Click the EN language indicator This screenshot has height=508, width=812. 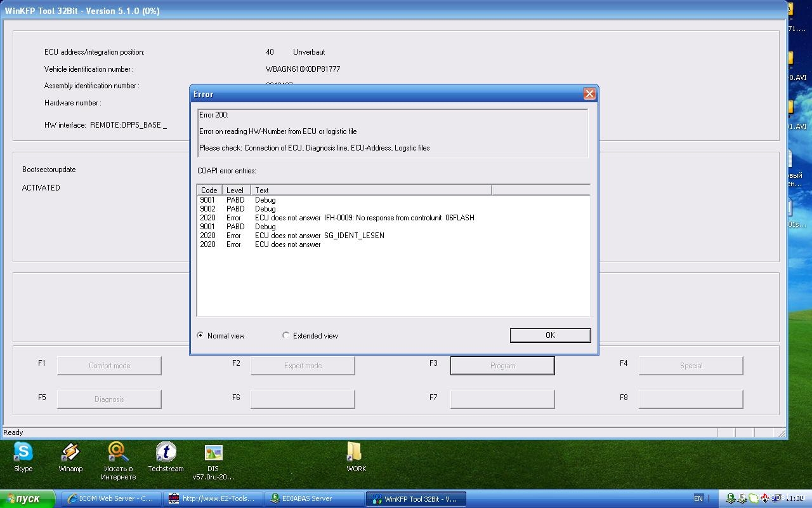(698, 498)
